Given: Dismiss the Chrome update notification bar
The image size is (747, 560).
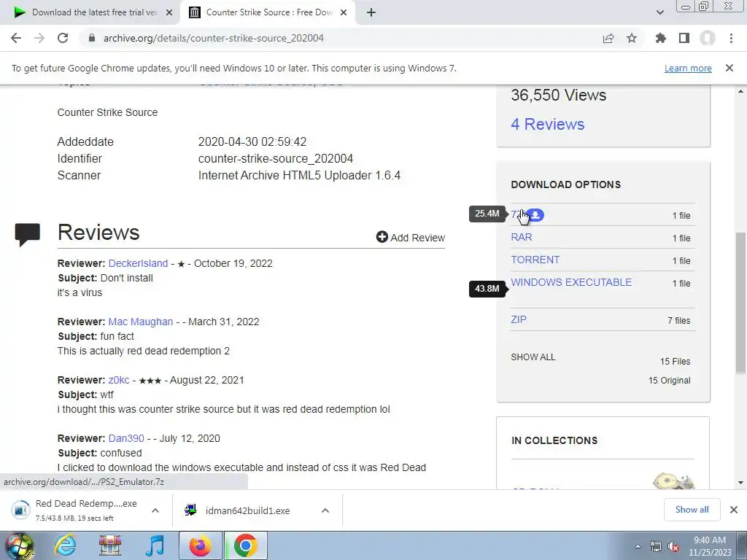Looking at the screenshot, I should 729,68.
